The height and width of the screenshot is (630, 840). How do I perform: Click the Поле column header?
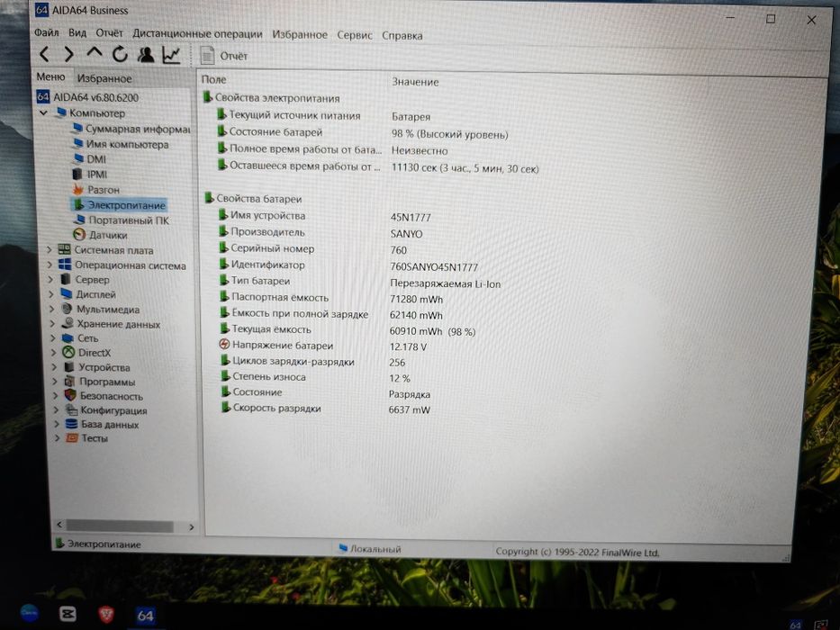pyautogui.click(x=213, y=79)
